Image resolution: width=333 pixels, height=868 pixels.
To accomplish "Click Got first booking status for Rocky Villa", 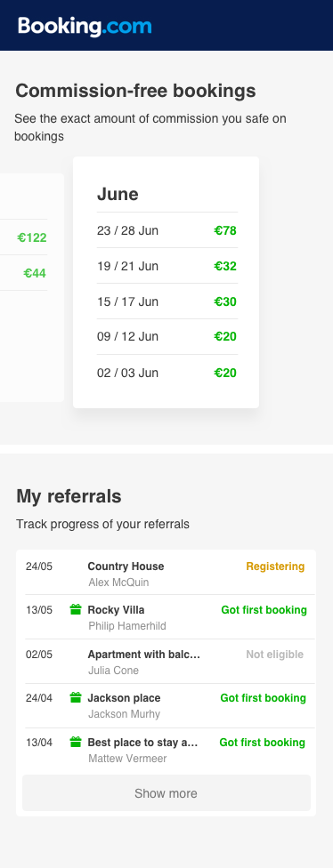I will [264, 610].
